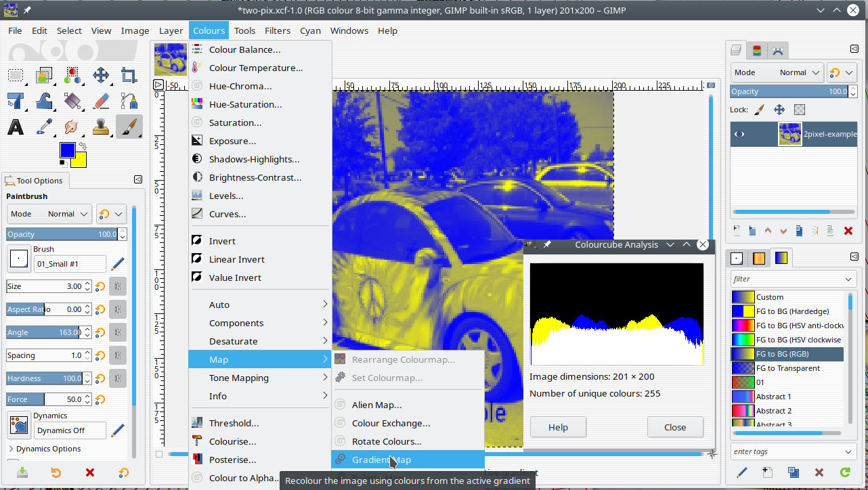Click Help in Colourcube Analysis

tap(558, 427)
